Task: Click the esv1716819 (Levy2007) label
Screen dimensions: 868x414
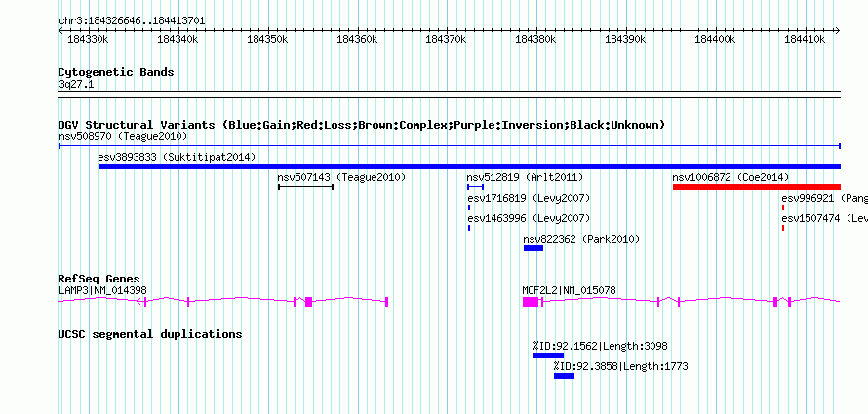Action: pyautogui.click(x=530, y=198)
